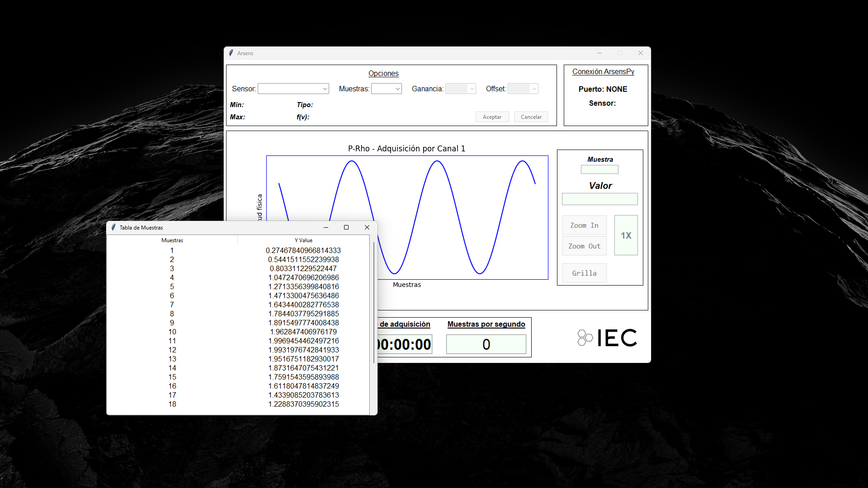Click the Muestra input field

(x=599, y=169)
